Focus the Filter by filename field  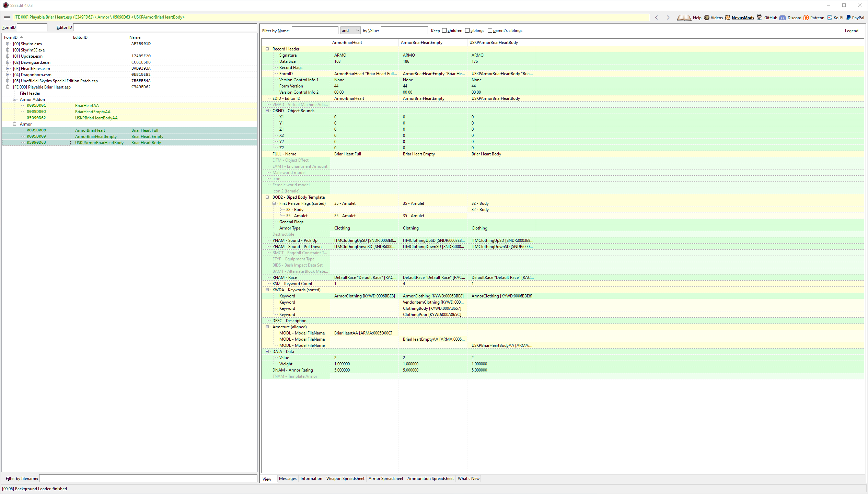(x=148, y=478)
